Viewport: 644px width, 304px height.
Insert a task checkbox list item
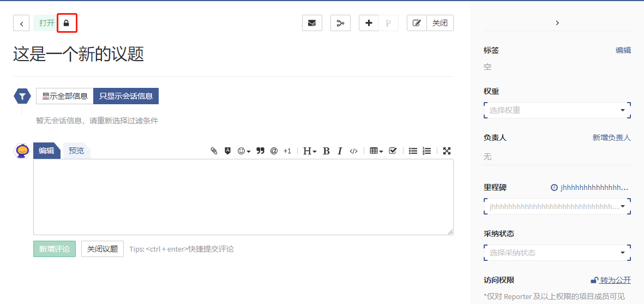pos(393,151)
